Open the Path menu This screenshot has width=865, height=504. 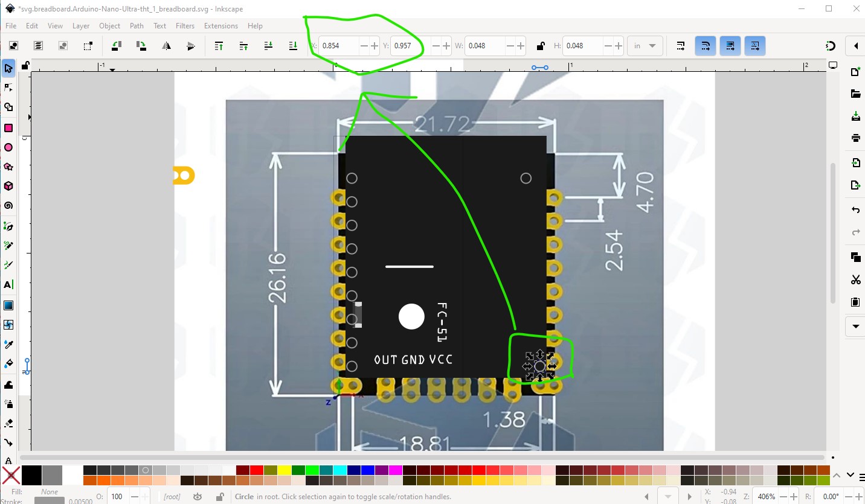[137, 26]
